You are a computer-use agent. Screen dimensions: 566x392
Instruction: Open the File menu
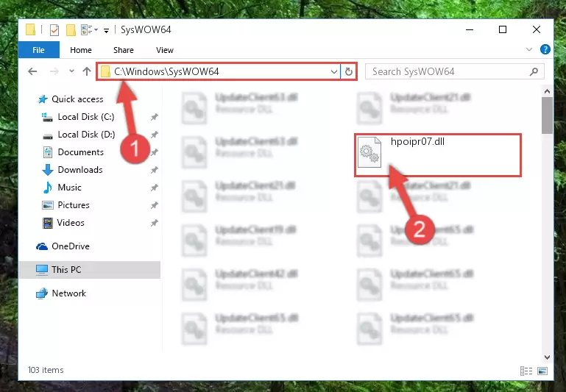click(x=38, y=50)
